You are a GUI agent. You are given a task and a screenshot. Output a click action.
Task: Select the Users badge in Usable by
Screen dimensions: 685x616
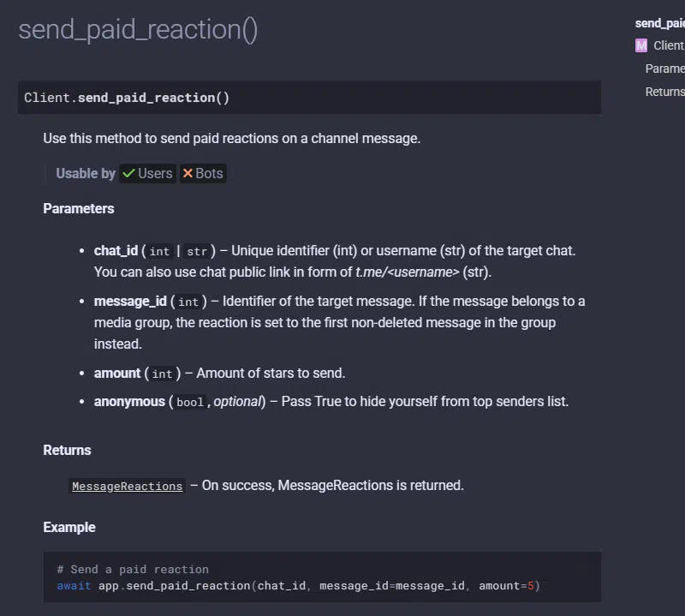pyautogui.click(x=147, y=174)
